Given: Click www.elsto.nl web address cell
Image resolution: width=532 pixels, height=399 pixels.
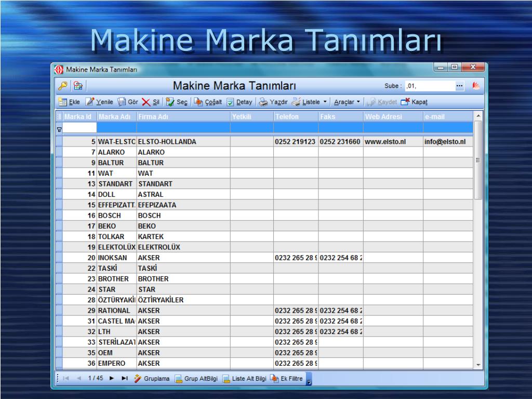Looking at the screenshot, I should [393, 142].
